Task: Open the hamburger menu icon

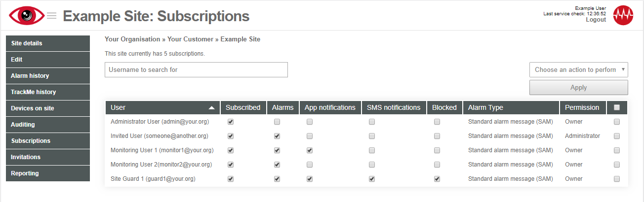Action: [x=52, y=16]
